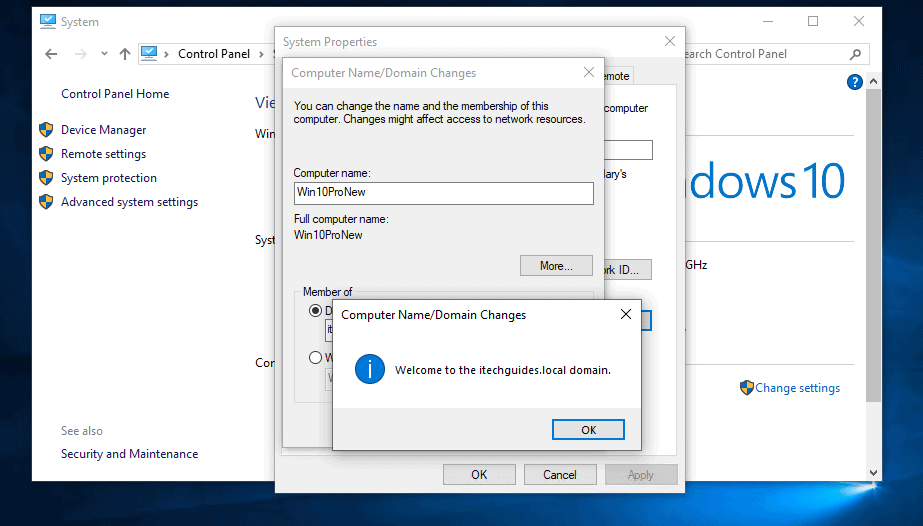
Task: Minimize the System window
Action: [x=768, y=22]
